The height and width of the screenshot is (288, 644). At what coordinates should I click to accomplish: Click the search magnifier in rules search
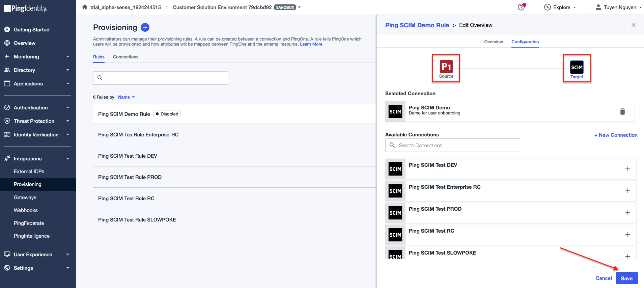(x=100, y=78)
